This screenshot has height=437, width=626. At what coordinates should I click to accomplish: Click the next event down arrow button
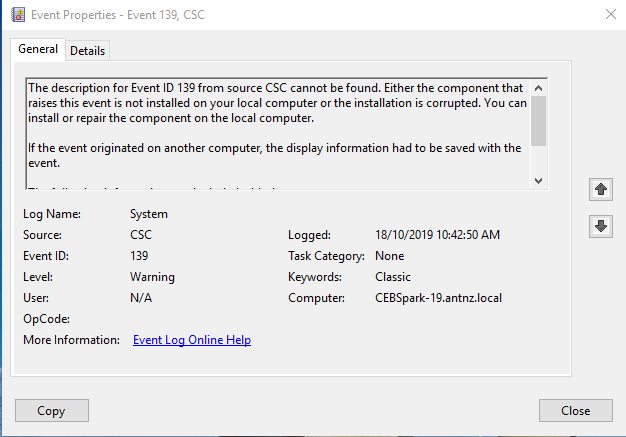600,227
